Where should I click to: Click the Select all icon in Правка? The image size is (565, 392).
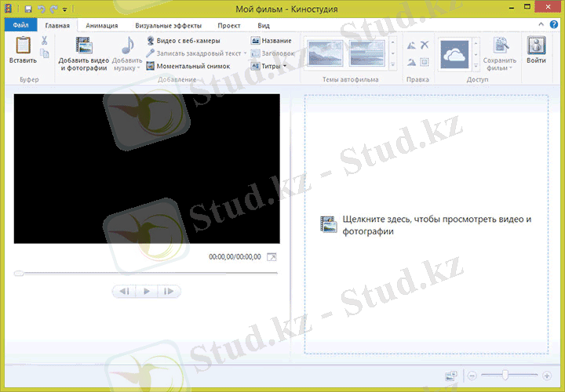point(425,62)
